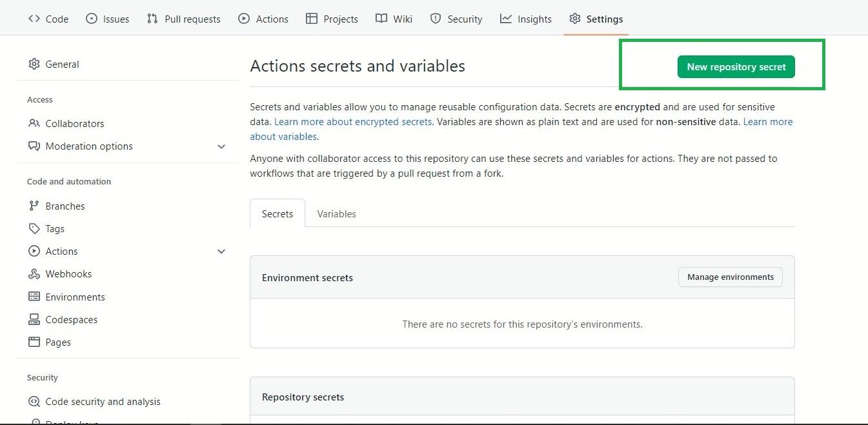This screenshot has height=425, width=868.
Task: Expand the Moderation options chevron
Action: coord(221,146)
